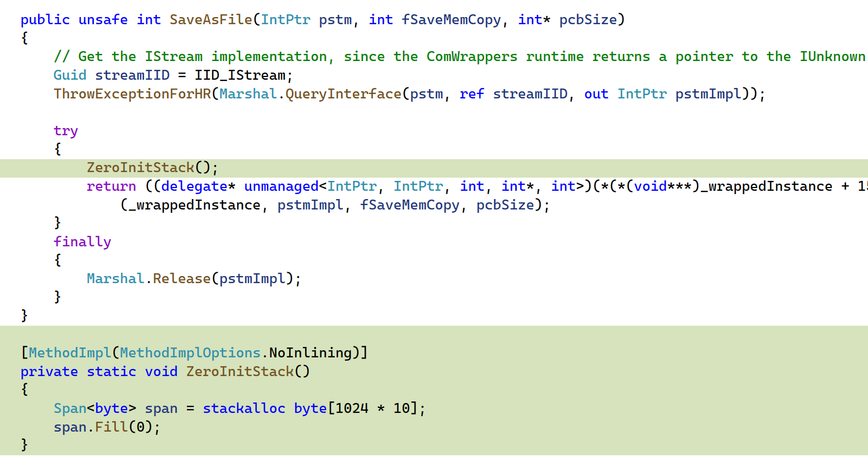Image resolution: width=868 pixels, height=458 pixels.
Task: Click the green comment line beginning 'Get the IStream'
Action: 460,57
